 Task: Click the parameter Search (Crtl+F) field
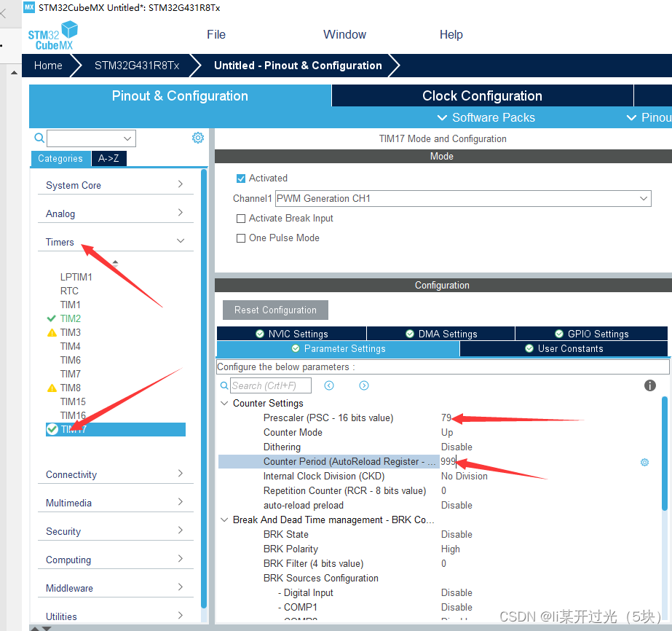[x=271, y=385]
